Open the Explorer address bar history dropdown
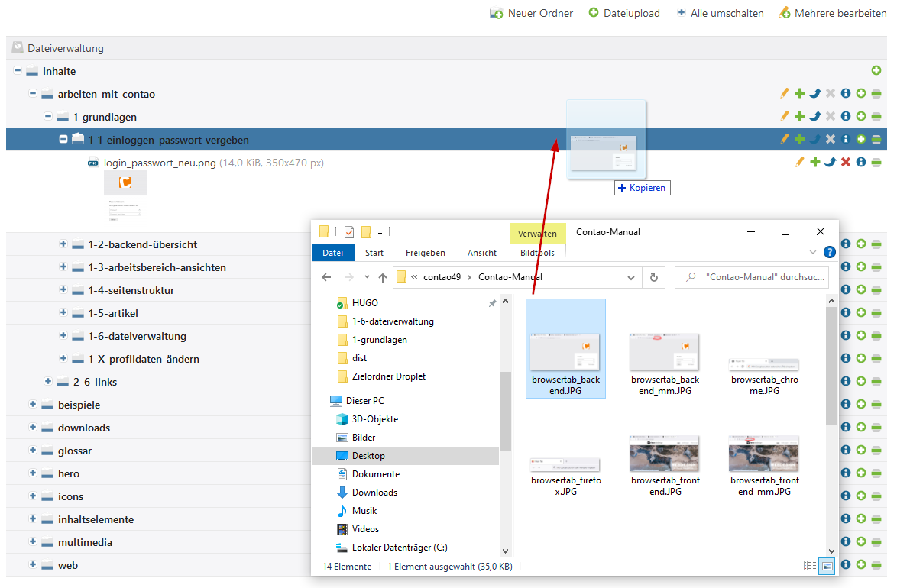This screenshot has height=588, width=897. pyautogui.click(x=630, y=277)
